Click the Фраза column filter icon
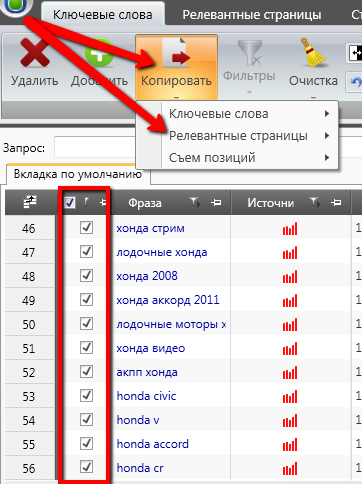Screen dimensions: 362x484 (194, 202)
